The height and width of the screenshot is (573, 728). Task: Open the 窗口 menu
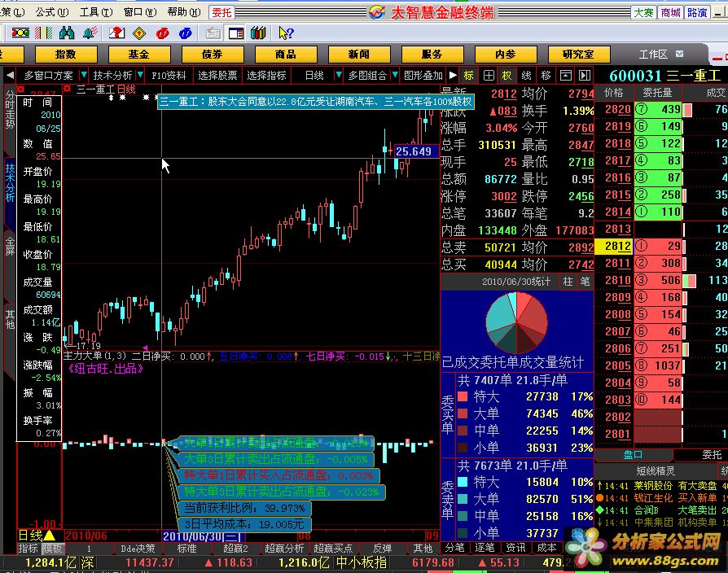point(140,11)
